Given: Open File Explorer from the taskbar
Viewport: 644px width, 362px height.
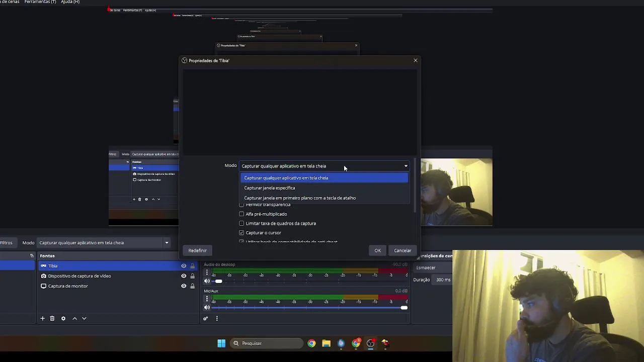Looking at the screenshot, I should pyautogui.click(x=327, y=343).
